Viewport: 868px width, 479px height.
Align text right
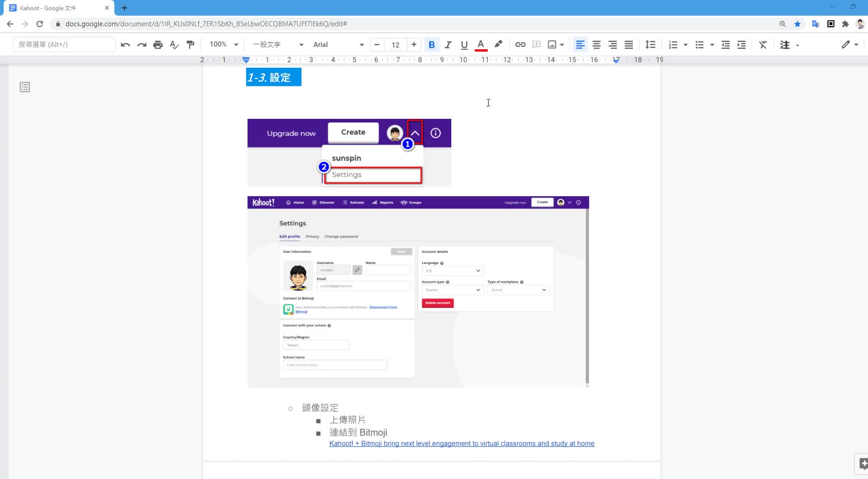(x=613, y=44)
